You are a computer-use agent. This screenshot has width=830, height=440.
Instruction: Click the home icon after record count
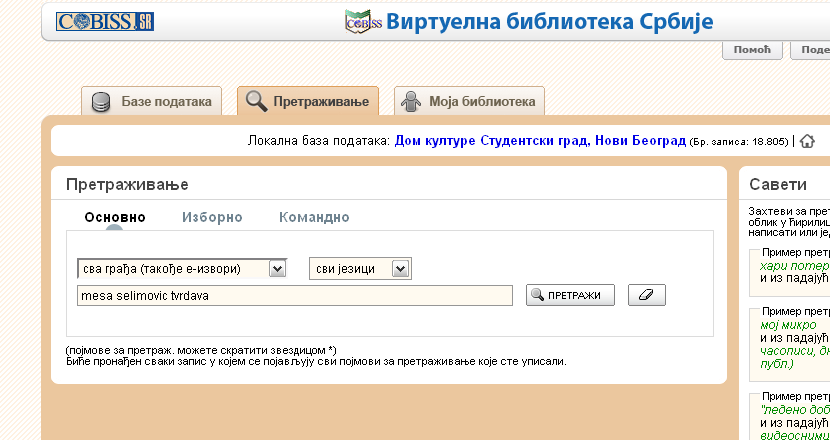807,141
